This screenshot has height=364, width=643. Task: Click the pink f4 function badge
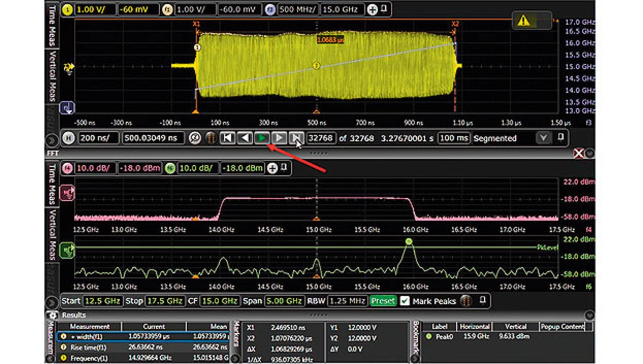(67, 168)
